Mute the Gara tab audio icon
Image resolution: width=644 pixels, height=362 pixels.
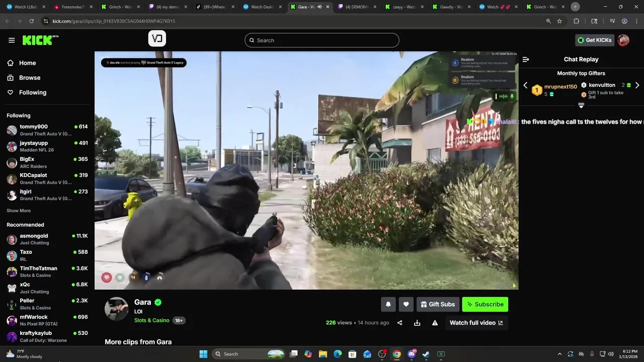(319, 7)
